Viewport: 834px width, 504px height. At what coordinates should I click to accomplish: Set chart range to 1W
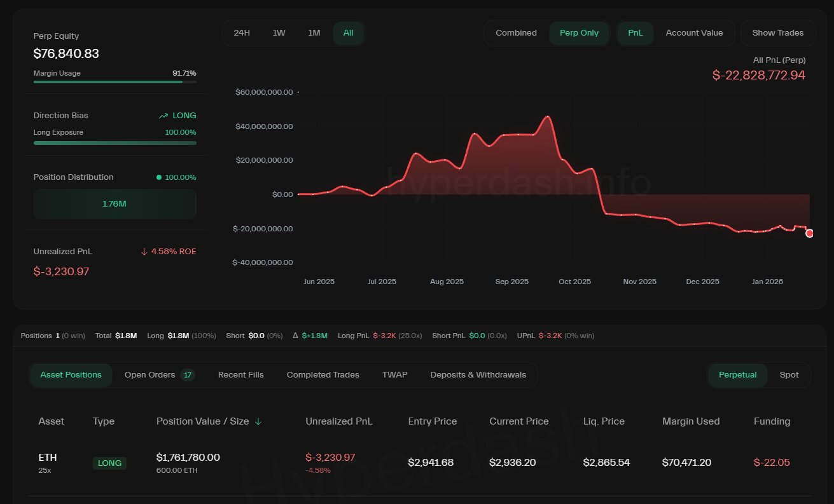[x=279, y=33]
